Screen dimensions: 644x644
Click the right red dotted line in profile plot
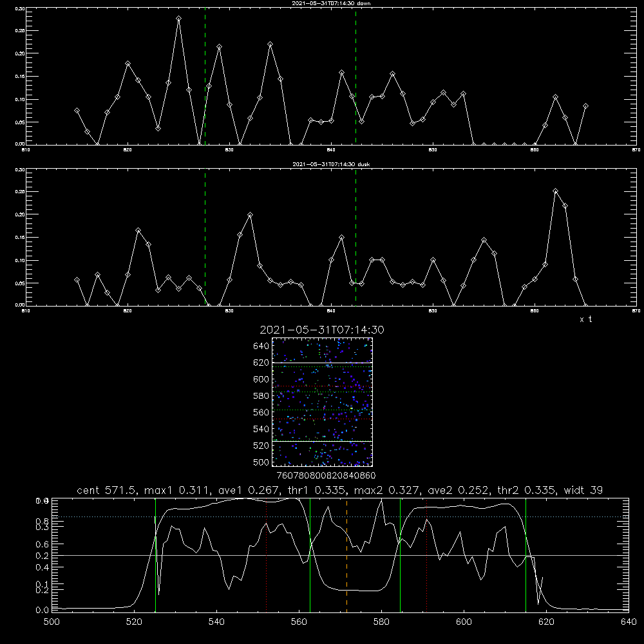coord(427,555)
